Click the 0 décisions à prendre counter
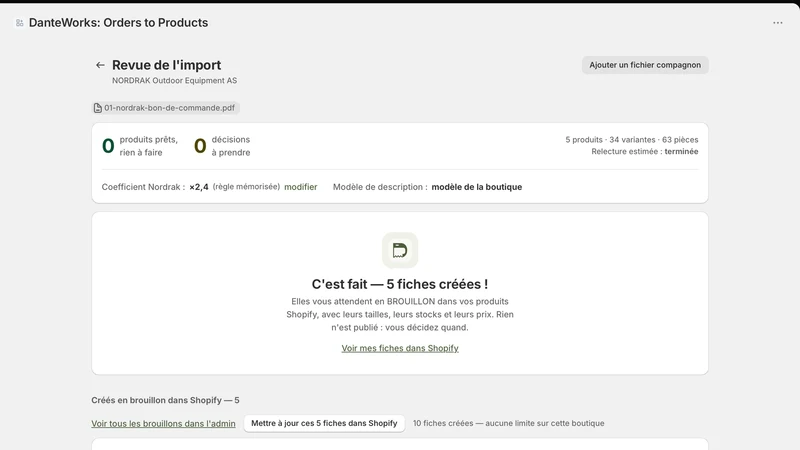Viewport: 800px width, 450px height. 222,146
